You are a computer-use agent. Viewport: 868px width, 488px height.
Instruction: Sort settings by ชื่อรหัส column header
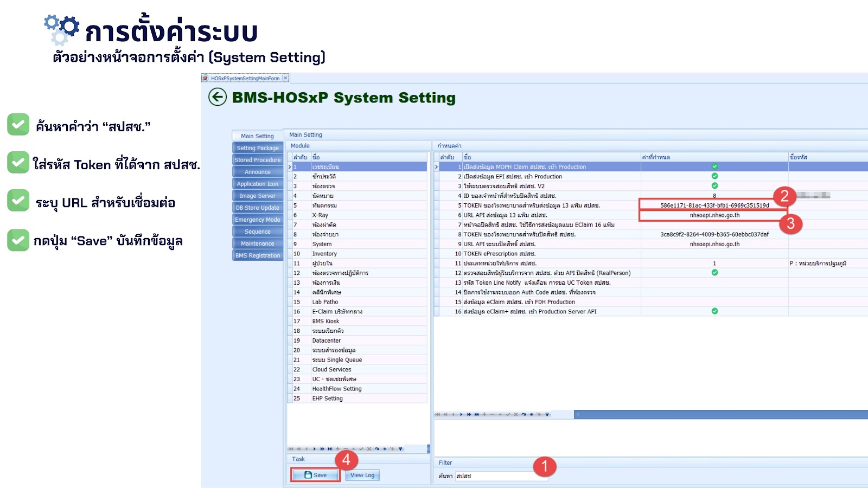point(828,157)
